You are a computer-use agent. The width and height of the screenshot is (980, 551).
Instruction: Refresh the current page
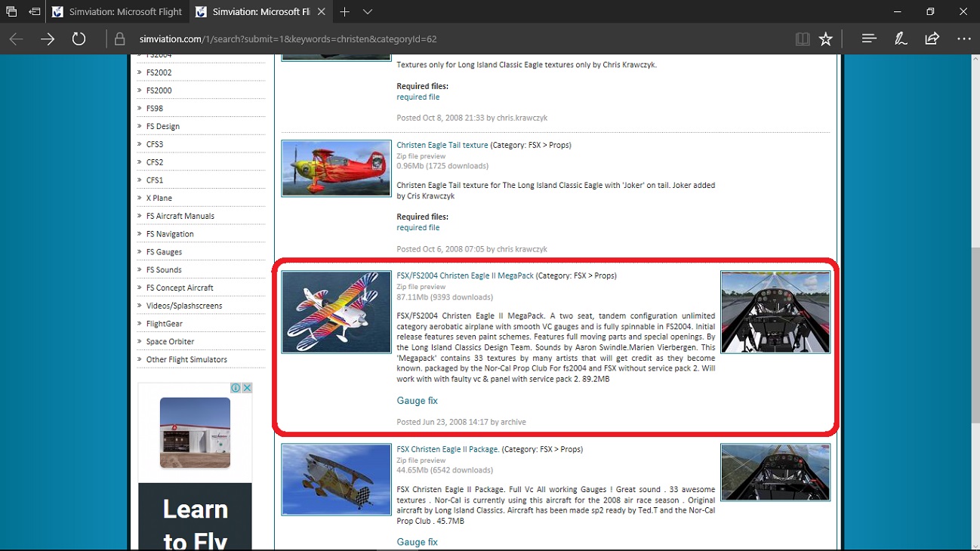coord(79,39)
